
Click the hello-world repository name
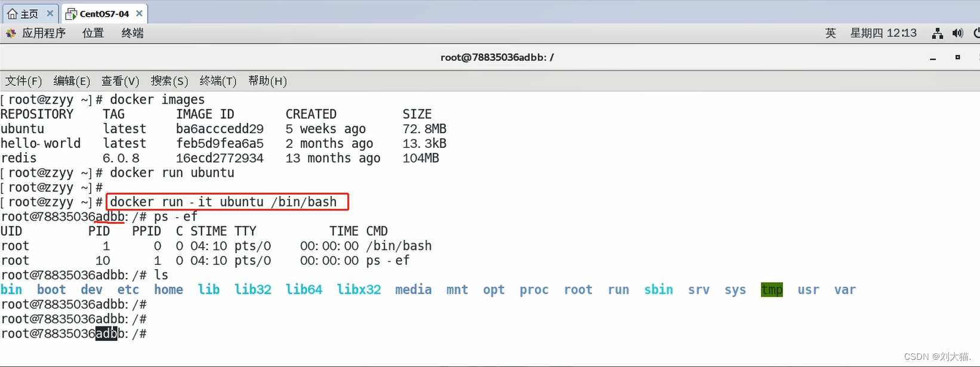[x=41, y=143]
